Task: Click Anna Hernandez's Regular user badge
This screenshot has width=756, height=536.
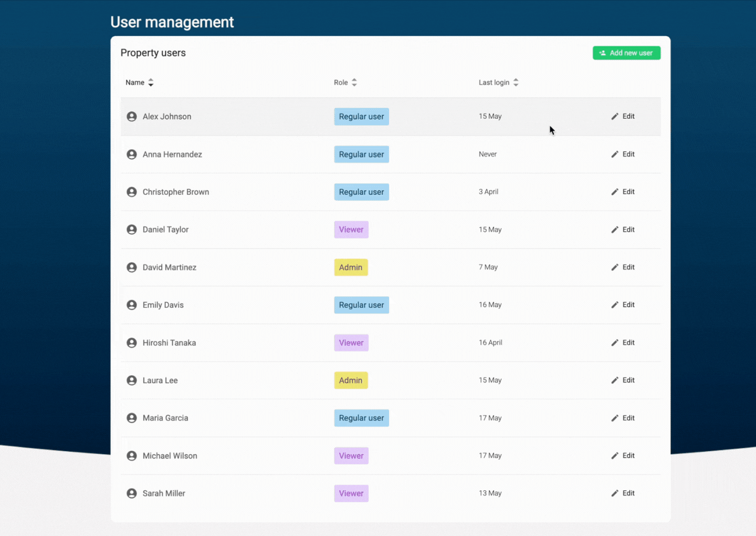Action: click(361, 154)
